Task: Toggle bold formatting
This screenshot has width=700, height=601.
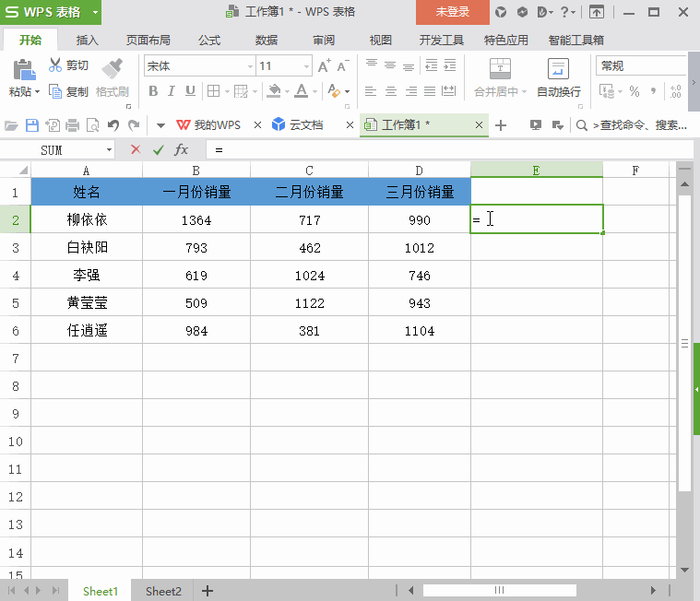Action: click(x=153, y=91)
